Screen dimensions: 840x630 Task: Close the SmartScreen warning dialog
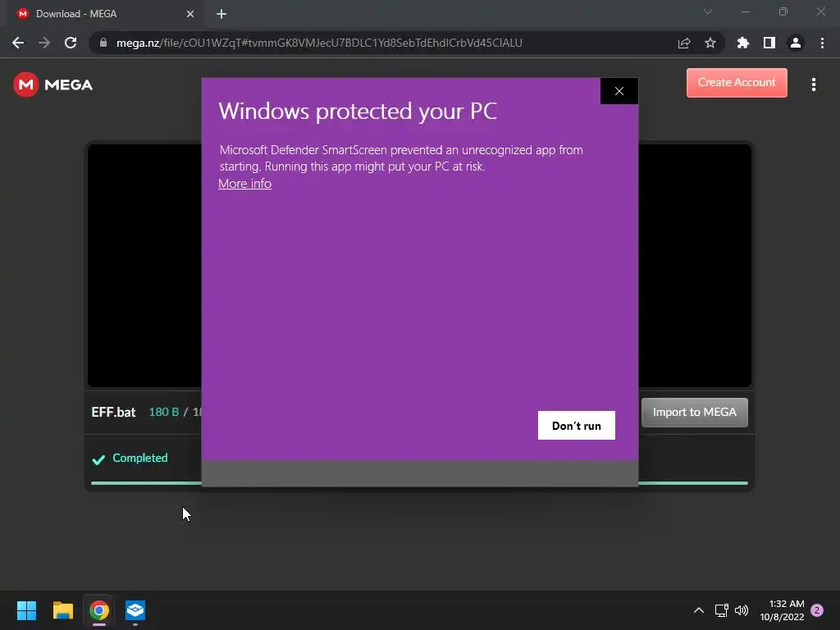(619, 91)
